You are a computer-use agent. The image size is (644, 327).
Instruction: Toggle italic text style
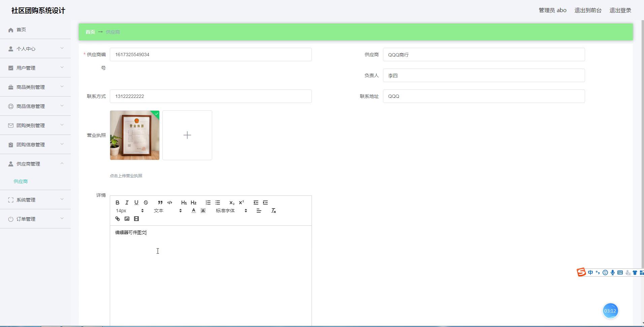[127, 203]
